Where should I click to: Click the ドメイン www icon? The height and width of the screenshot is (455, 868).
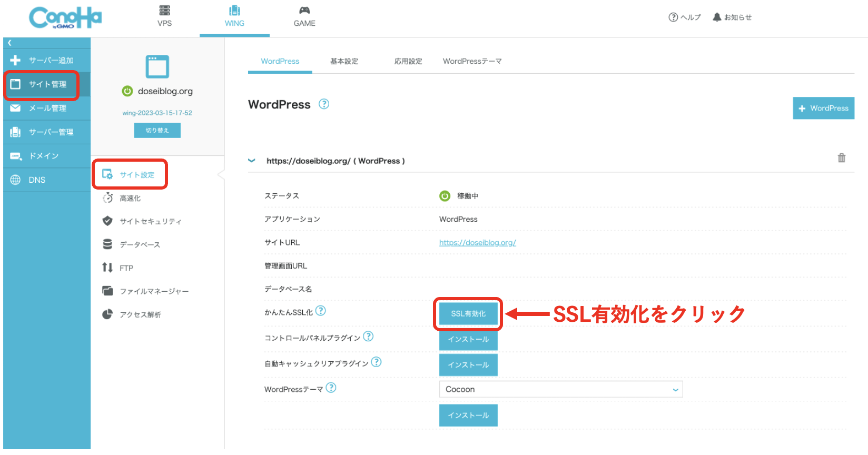15,156
